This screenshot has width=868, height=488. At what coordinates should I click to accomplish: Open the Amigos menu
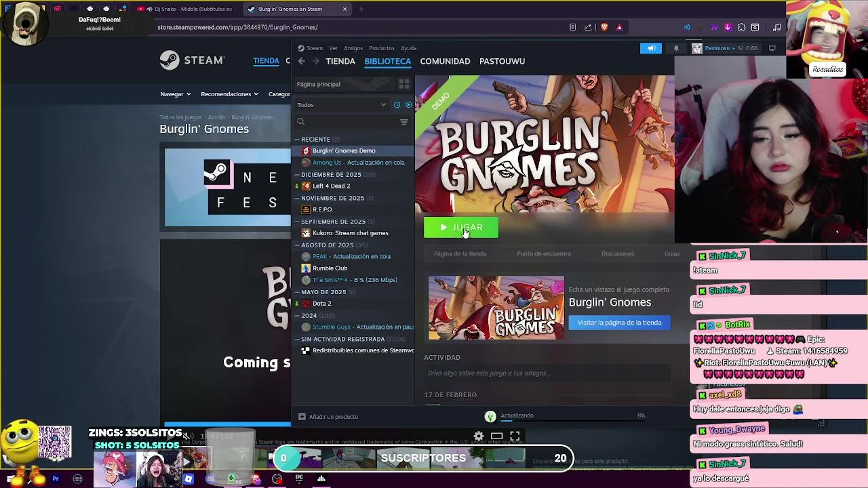tap(353, 48)
